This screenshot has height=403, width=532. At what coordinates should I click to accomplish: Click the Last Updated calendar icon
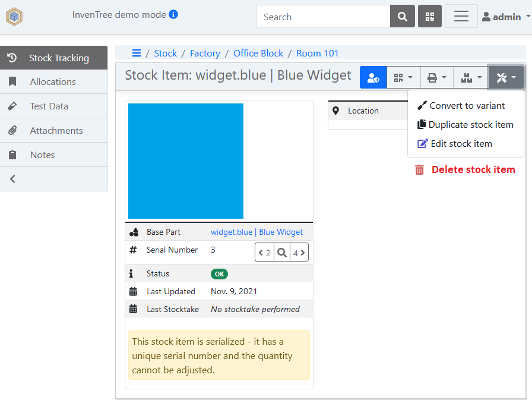click(133, 291)
